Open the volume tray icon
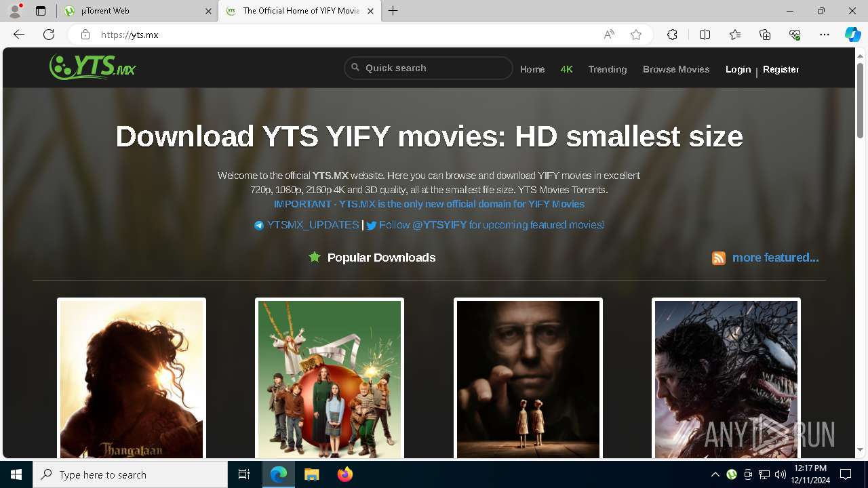This screenshot has width=868, height=488. (x=781, y=474)
